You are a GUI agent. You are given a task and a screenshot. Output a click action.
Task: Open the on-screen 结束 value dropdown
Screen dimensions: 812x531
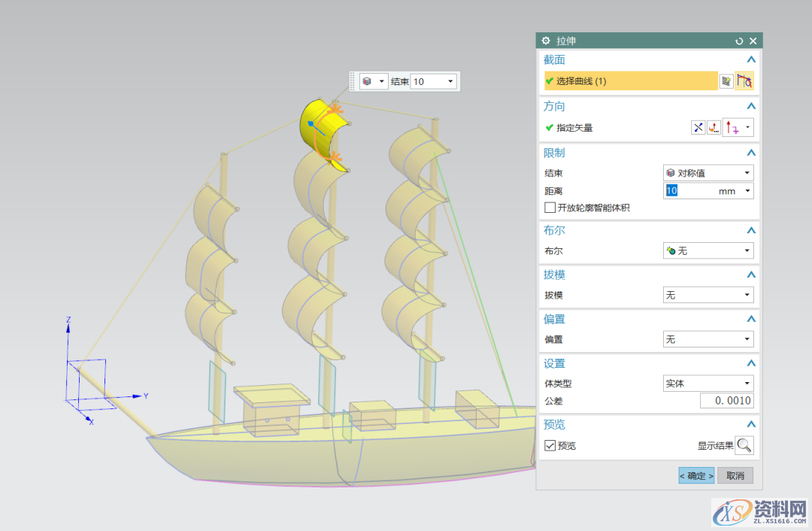(450, 81)
